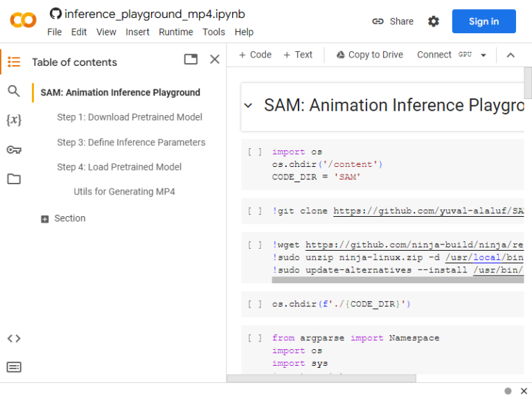Viewport: 532px width, 399px height.
Task: Collapse the header with up chevron
Action: click(511, 55)
